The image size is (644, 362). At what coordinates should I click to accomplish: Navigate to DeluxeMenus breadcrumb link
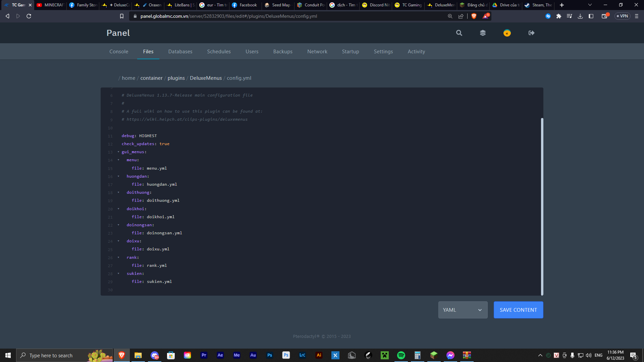(x=206, y=78)
